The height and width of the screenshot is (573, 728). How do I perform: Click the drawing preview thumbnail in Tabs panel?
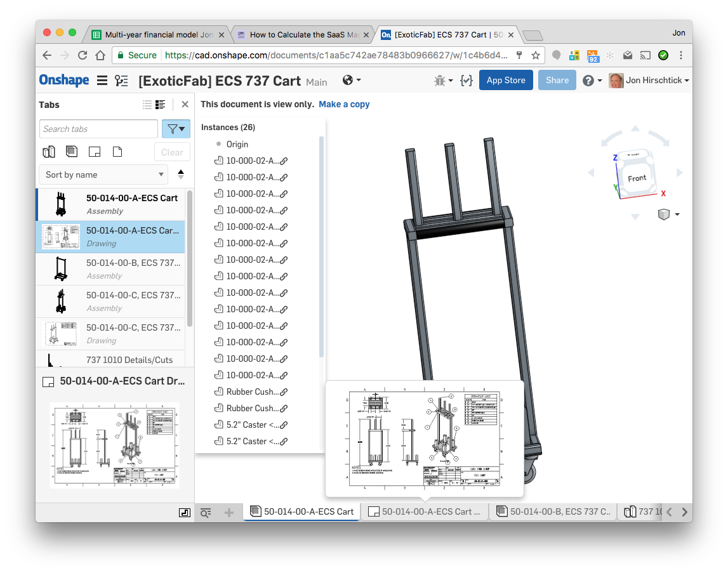115,445
